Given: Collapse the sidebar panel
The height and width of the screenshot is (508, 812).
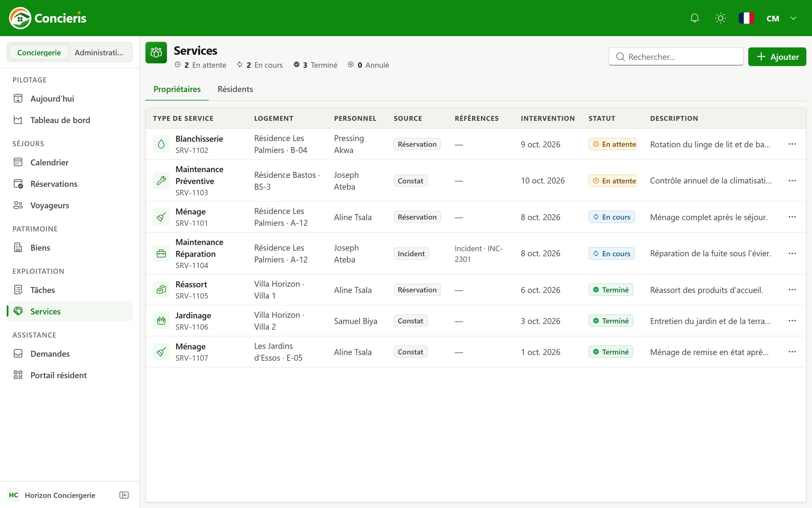Looking at the screenshot, I should pos(124,495).
